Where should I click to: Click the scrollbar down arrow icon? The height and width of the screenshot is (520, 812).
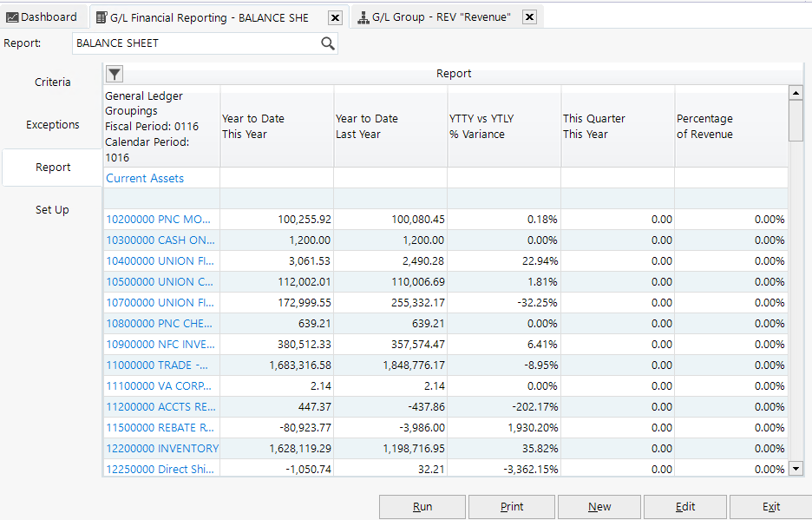pos(796,468)
